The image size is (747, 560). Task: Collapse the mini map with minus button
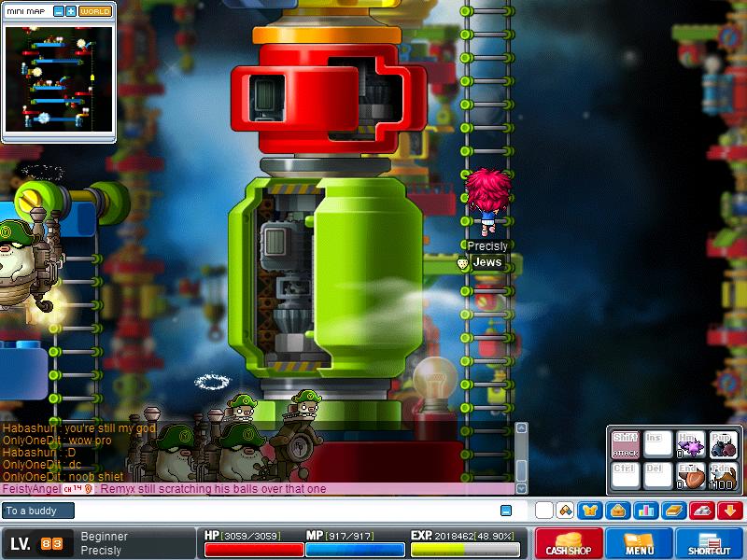[x=59, y=11]
